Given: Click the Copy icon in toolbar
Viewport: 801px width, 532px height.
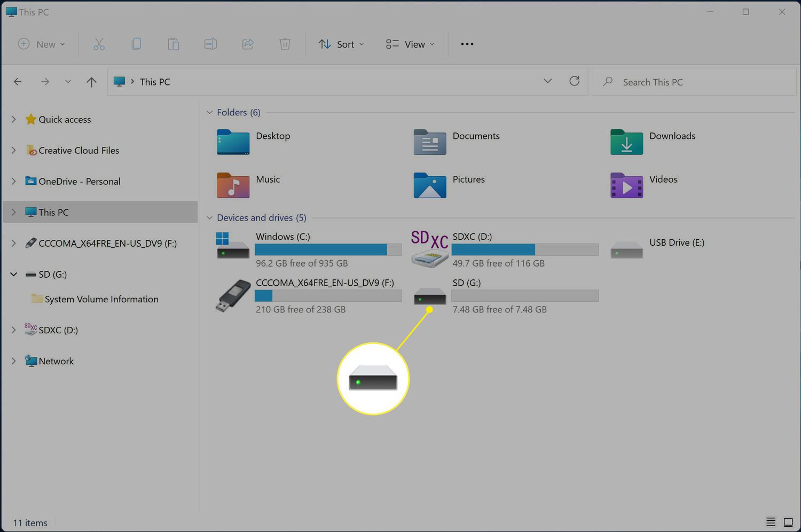Looking at the screenshot, I should click(136, 44).
